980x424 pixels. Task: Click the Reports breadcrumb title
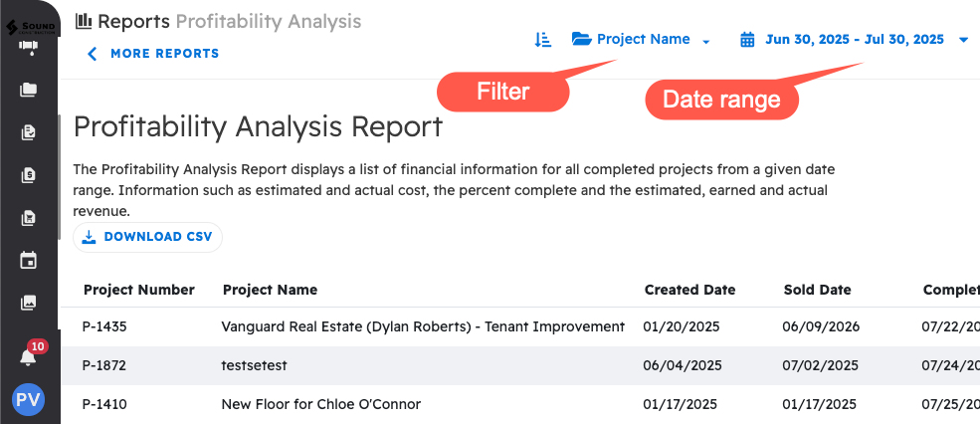(133, 21)
